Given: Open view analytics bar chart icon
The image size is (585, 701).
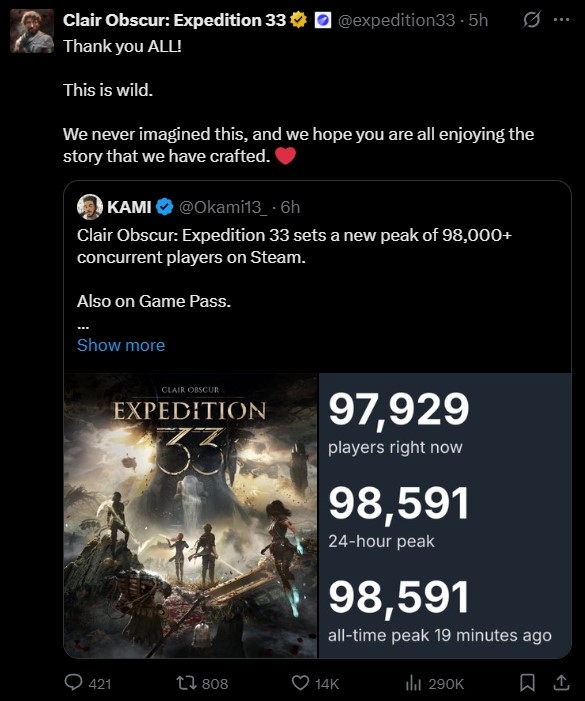Looking at the screenshot, I should point(413,683).
